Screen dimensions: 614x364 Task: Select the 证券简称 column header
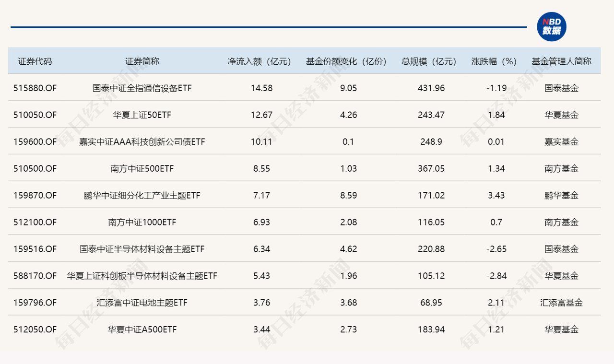coord(142,61)
